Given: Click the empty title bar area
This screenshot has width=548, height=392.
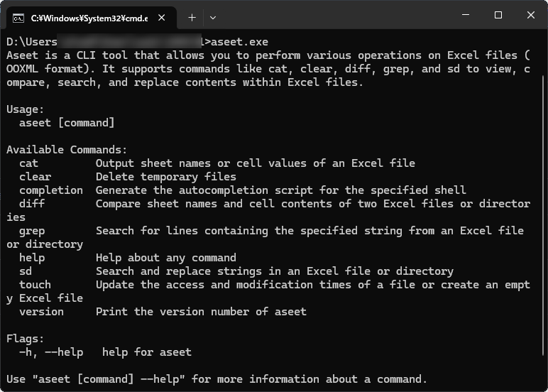Looking at the screenshot, I should pyautogui.click(x=334, y=16).
